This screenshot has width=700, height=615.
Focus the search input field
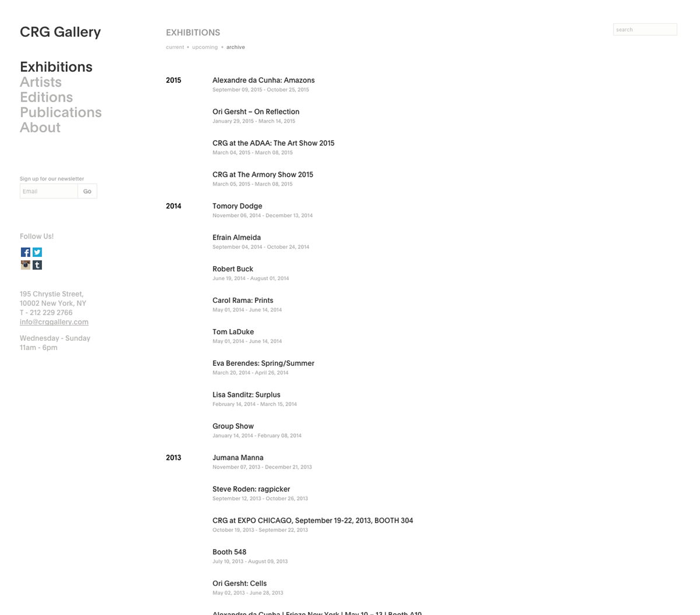click(x=645, y=30)
